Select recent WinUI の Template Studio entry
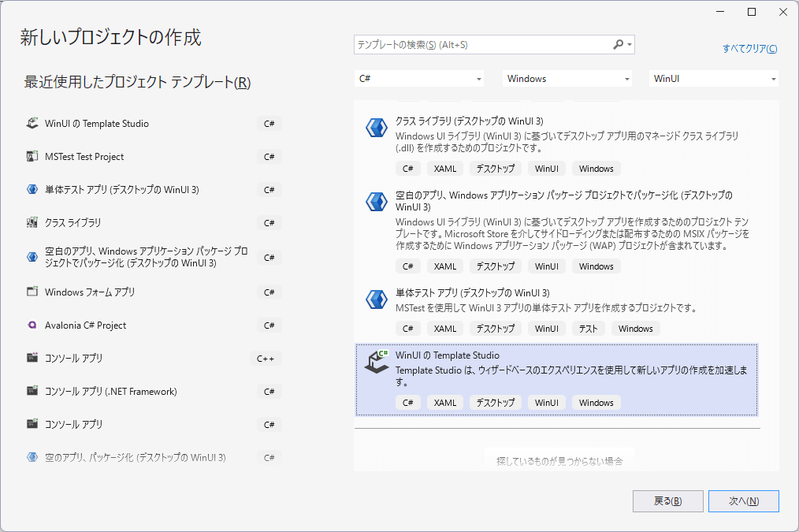This screenshot has height=532, width=799. coord(153,123)
